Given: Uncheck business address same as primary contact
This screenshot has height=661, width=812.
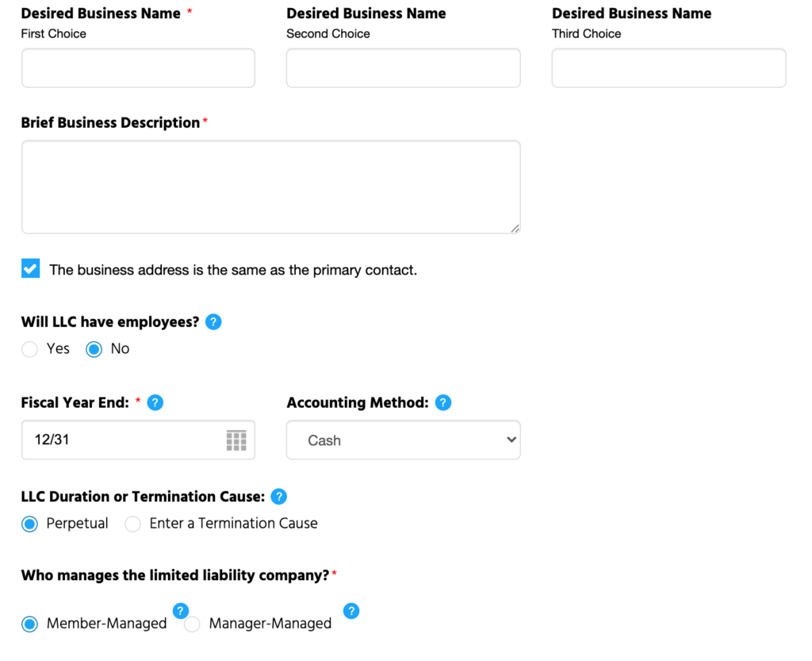Looking at the screenshot, I should [31, 268].
